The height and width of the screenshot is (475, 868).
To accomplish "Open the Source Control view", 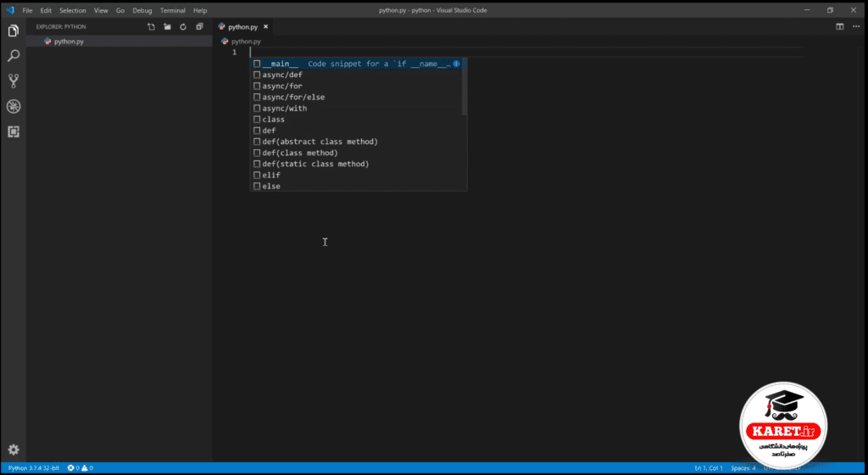I will [x=14, y=81].
